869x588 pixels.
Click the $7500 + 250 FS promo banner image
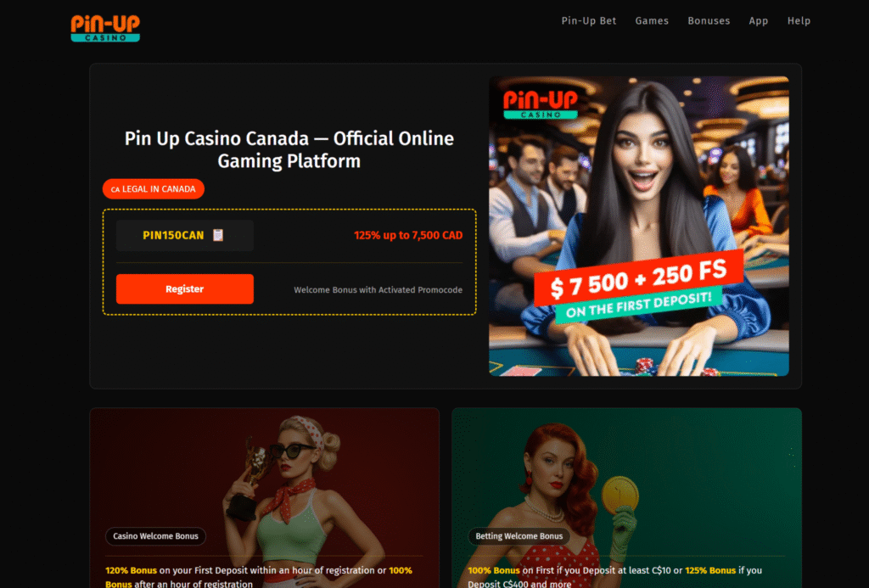(x=638, y=226)
